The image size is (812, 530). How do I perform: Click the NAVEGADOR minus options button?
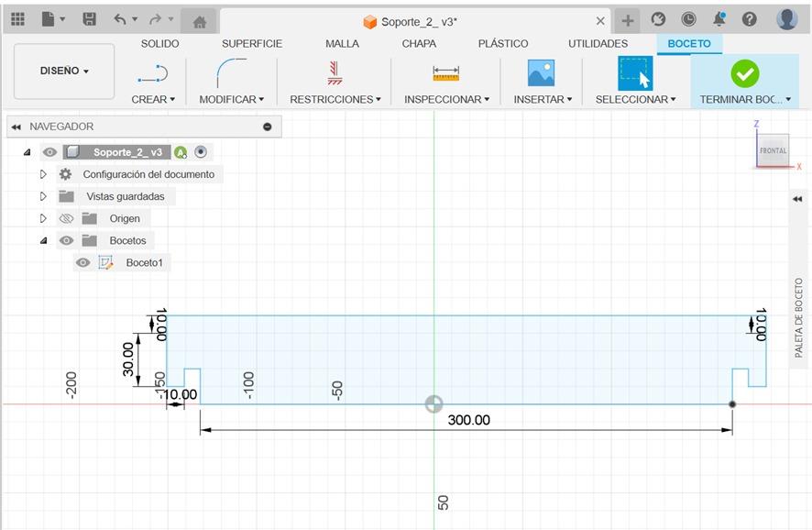[268, 127]
